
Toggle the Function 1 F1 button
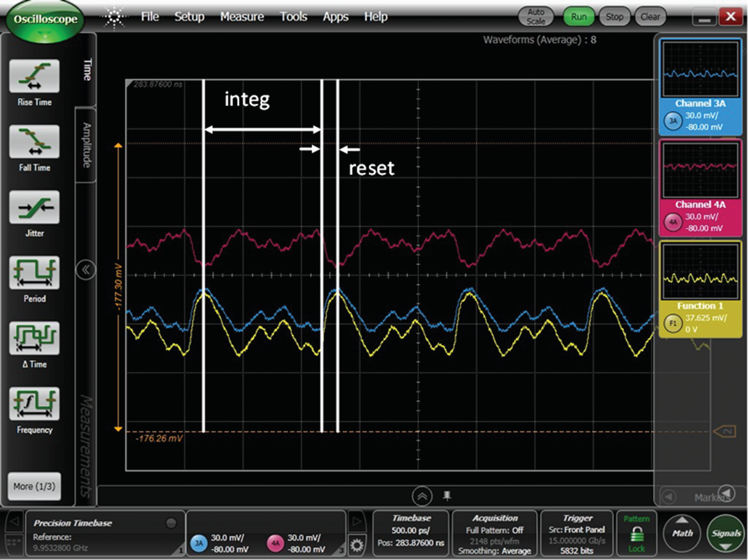(x=673, y=324)
